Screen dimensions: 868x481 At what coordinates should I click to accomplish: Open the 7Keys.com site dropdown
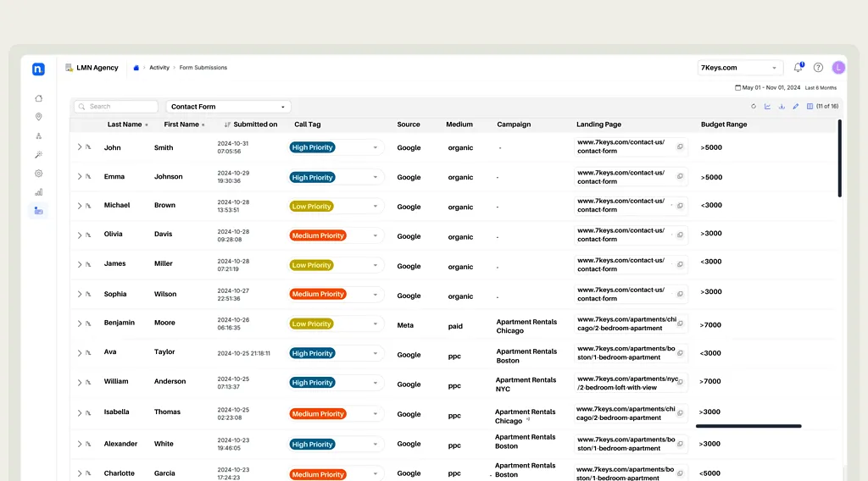(x=740, y=68)
